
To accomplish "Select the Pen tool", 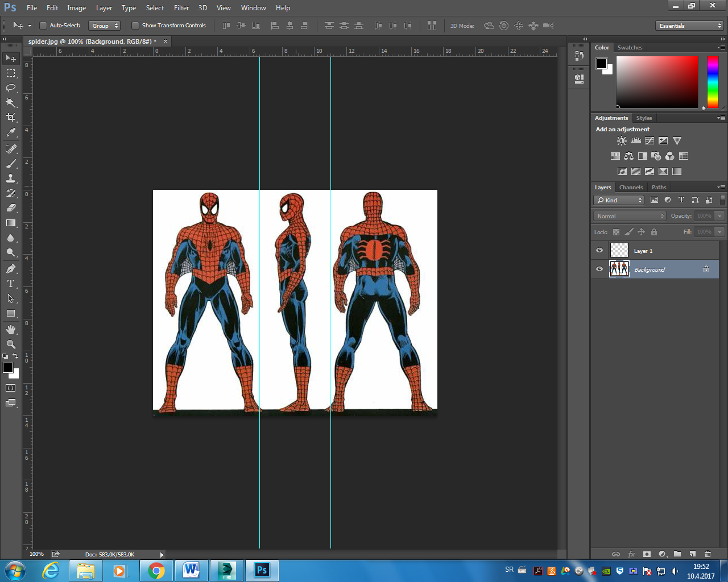I will (11, 269).
